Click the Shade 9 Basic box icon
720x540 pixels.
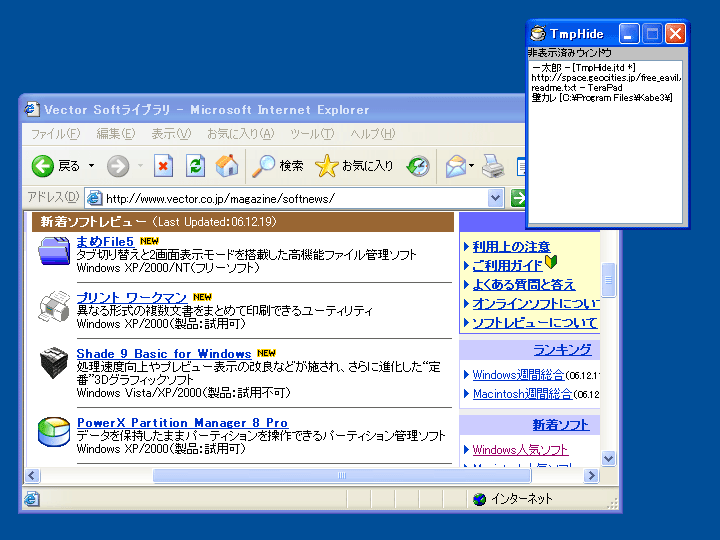tap(54, 362)
